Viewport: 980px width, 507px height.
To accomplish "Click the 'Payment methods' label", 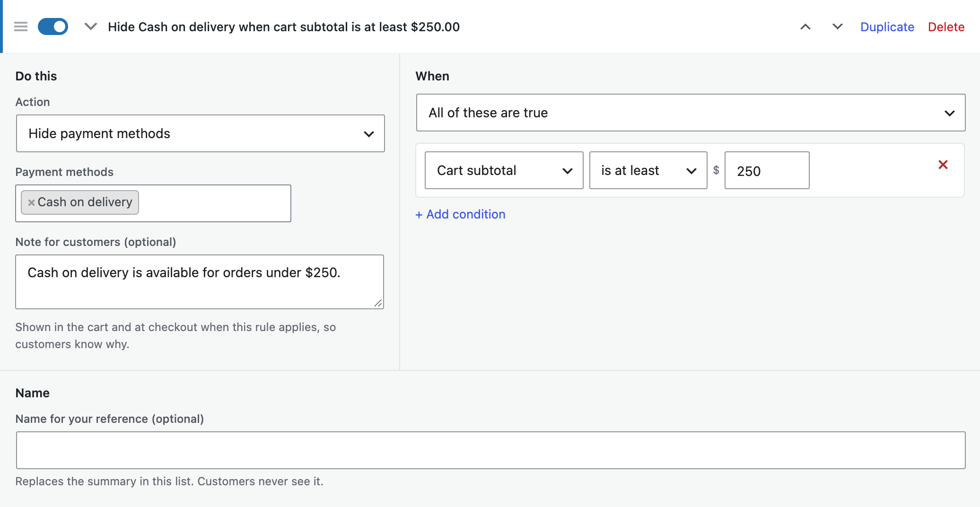I will point(64,172).
